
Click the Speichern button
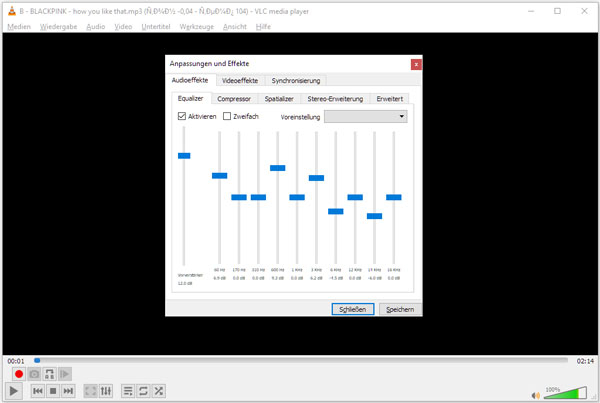pyautogui.click(x=399, y=310)
